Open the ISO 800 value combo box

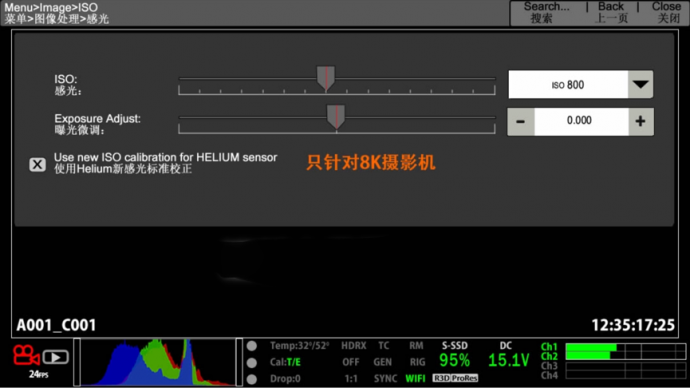(580, 84)
